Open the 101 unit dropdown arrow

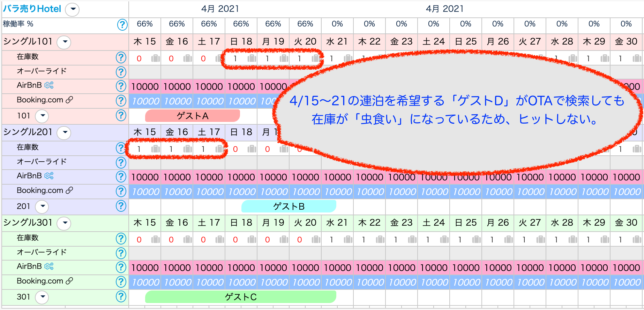click(42, 116)
